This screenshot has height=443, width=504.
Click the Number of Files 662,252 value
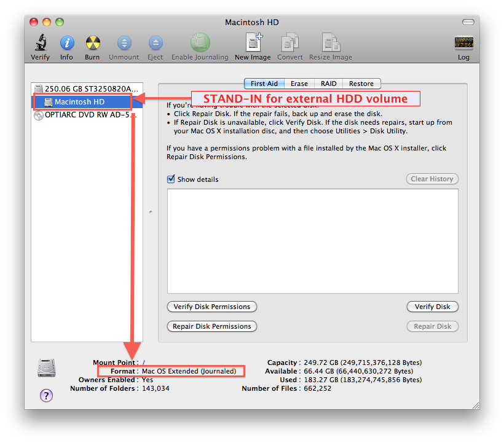pos(317,388)
